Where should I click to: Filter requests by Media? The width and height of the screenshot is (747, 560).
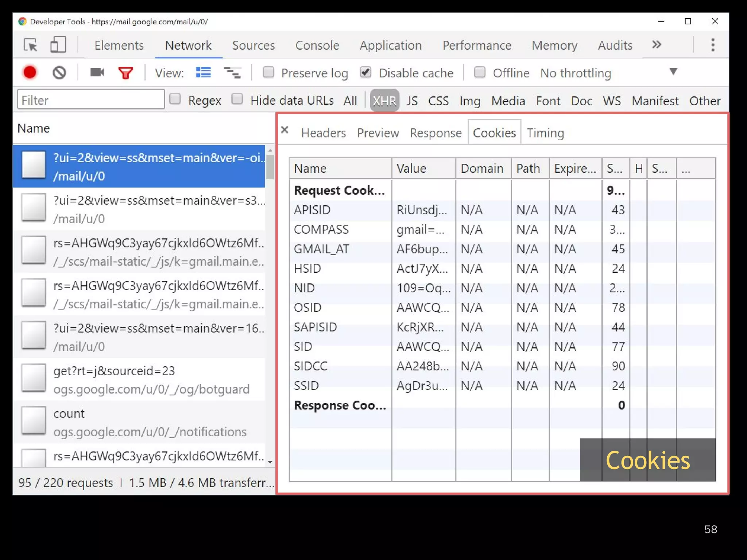(508, 101)
